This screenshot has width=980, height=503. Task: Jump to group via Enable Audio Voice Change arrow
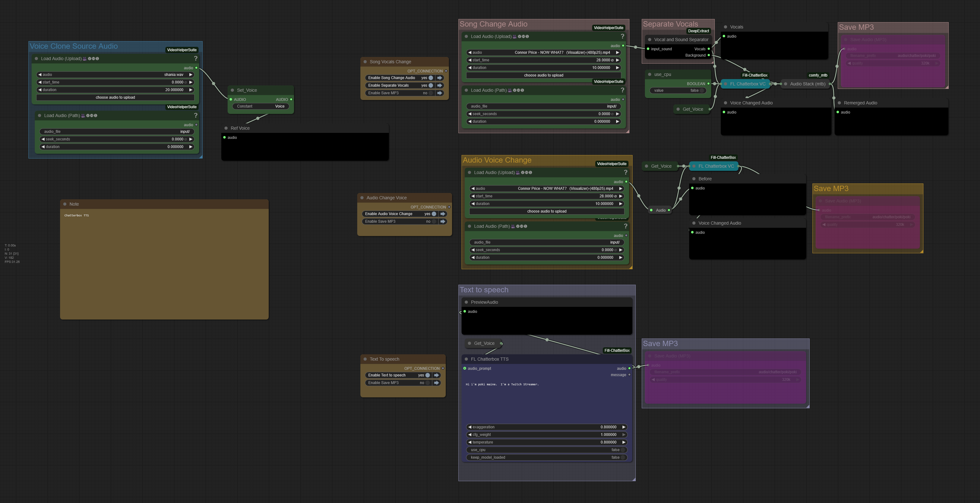(443, 214)
